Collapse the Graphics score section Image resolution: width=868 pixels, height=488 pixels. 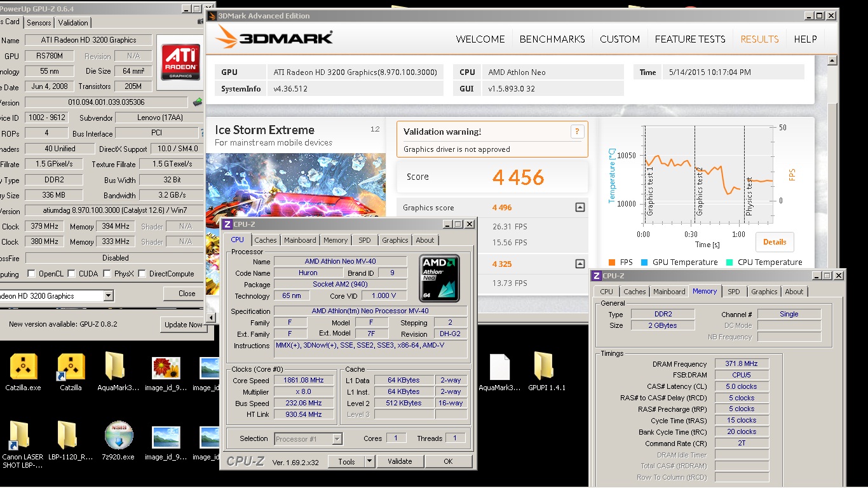click(x=580, y=208)
